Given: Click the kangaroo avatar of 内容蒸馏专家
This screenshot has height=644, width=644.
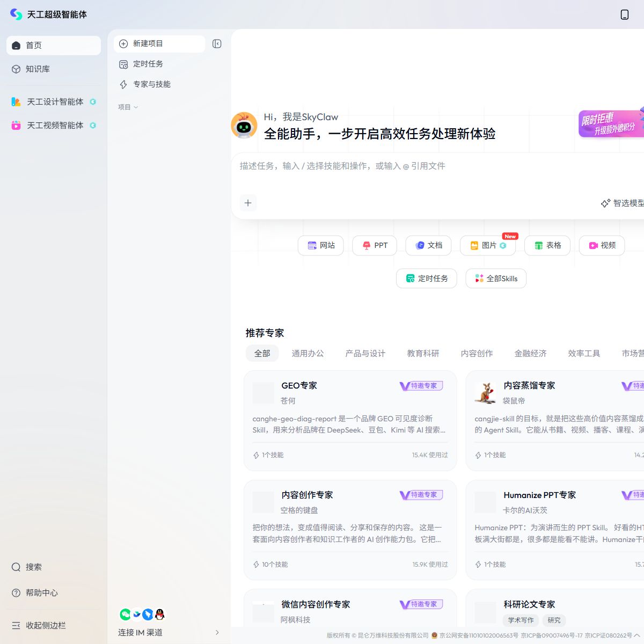Looking at the screenshot, I should click(x=486, y=393).
